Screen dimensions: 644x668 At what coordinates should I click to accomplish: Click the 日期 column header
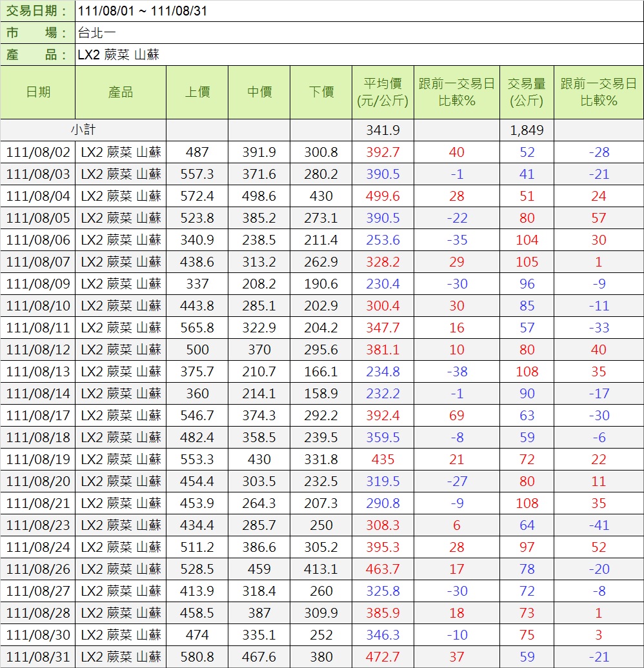coord(38,92)
